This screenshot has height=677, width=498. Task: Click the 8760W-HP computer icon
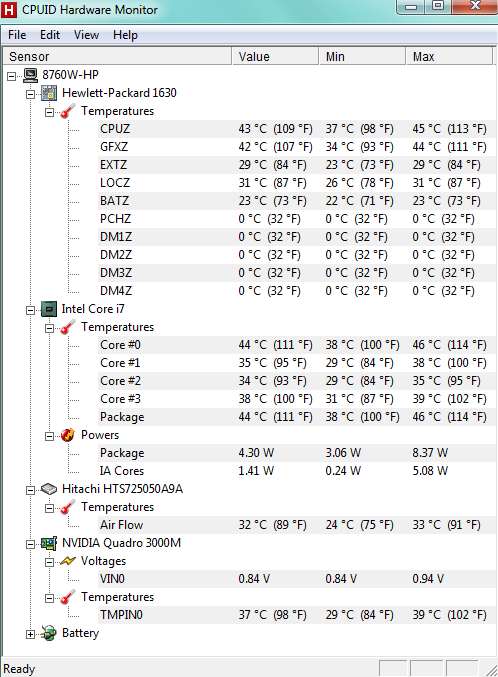point(30,75)
